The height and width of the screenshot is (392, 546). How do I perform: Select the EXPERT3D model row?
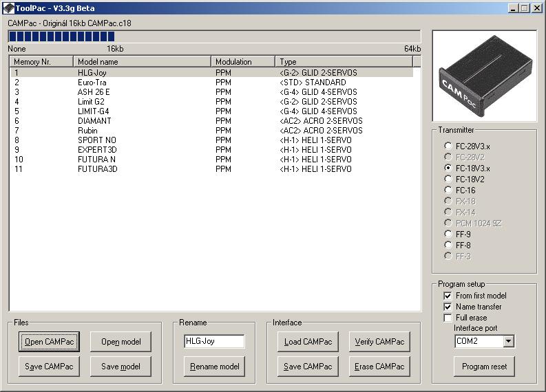(x=211, y=149)
